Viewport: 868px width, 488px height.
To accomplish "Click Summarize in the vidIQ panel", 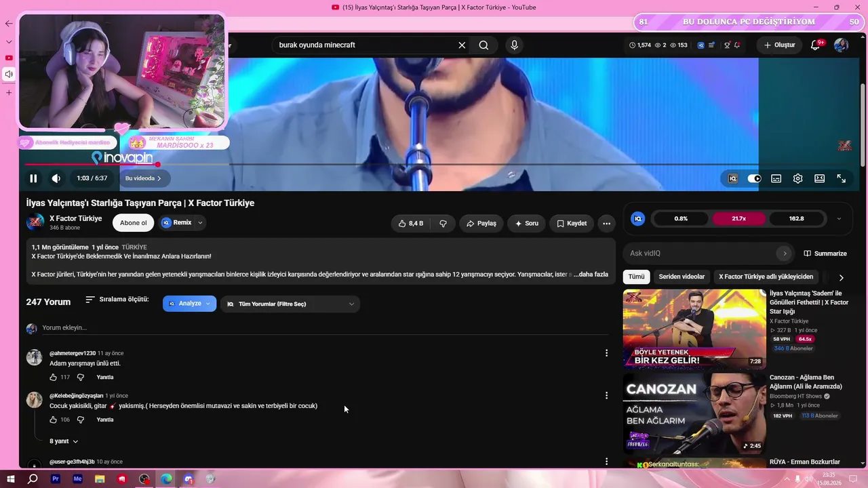I will 825,253.
